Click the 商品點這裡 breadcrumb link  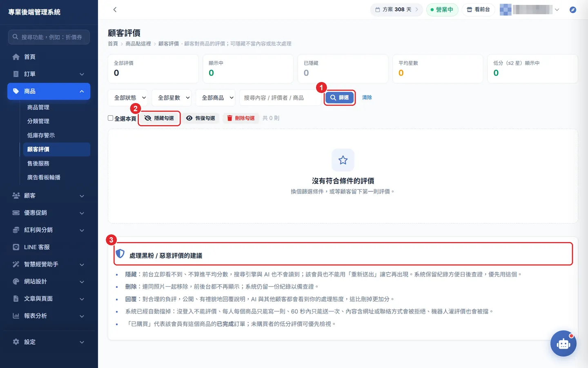click(x=138, y=44)
